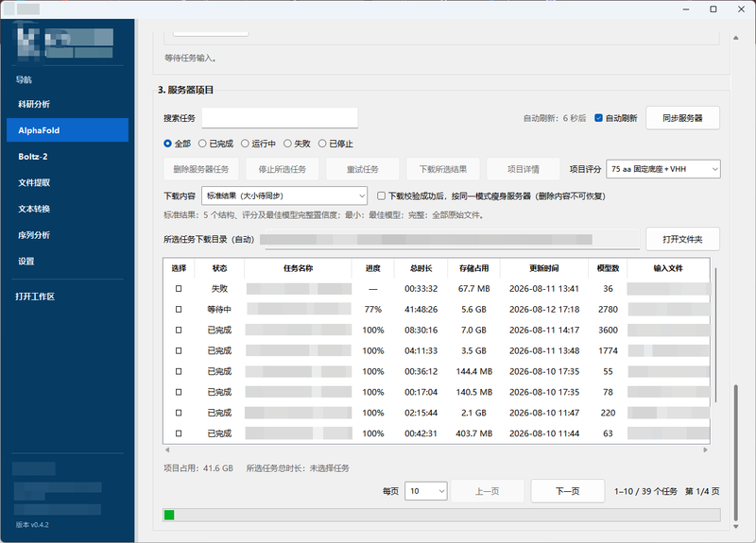Open the 每页 page size dropdown

click(x=426, y=491)
